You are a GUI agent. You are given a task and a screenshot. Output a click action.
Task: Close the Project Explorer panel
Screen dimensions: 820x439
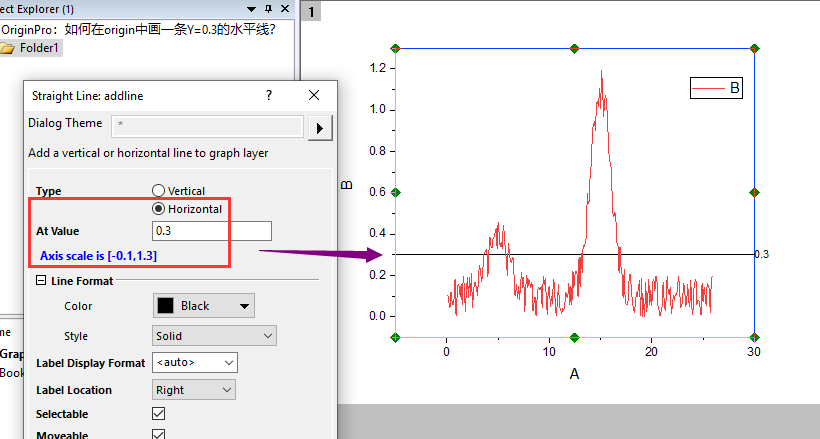(x=285, y=8)
